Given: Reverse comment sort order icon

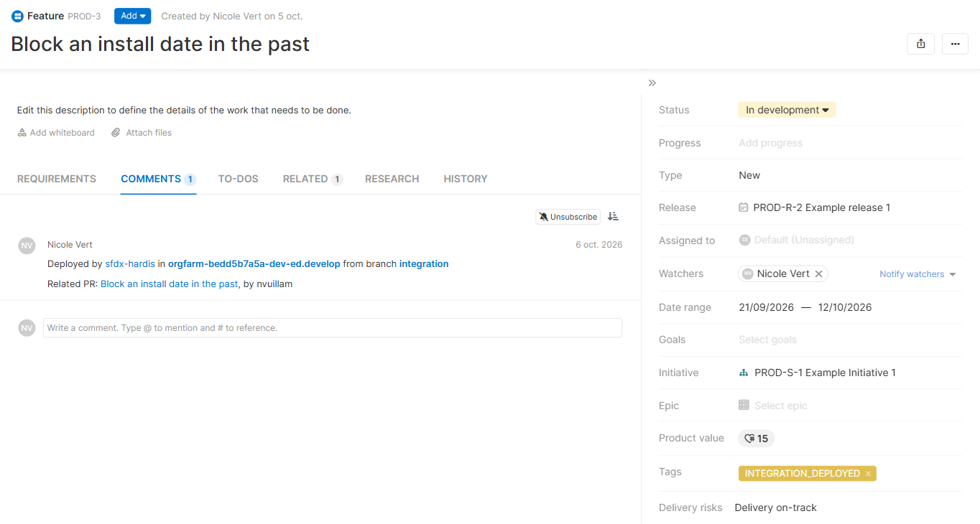Looking at the screenshot, I should click(613, 217).
